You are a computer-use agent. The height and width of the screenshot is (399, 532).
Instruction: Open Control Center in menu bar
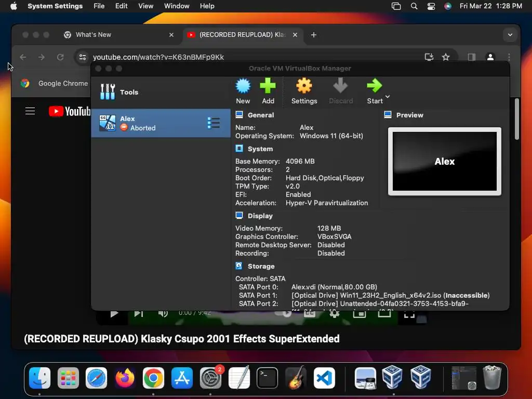pyautogui.click(x=431, y=6)
